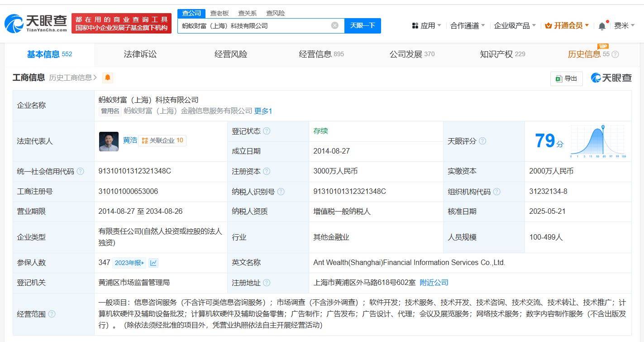Screen dimensions: 644x342
Task: Click the 79分 score value
Action: tap(549, 141)
